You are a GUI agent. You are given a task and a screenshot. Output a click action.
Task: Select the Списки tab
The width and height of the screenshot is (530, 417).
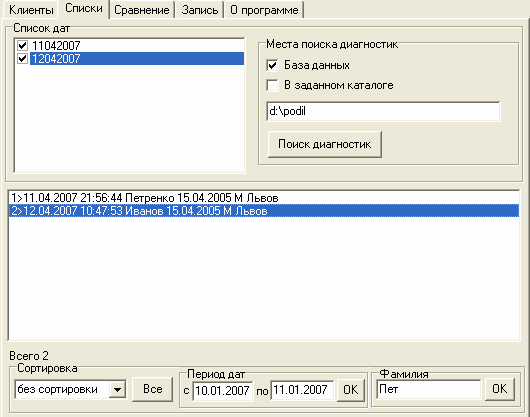click(x=83, y=9)
